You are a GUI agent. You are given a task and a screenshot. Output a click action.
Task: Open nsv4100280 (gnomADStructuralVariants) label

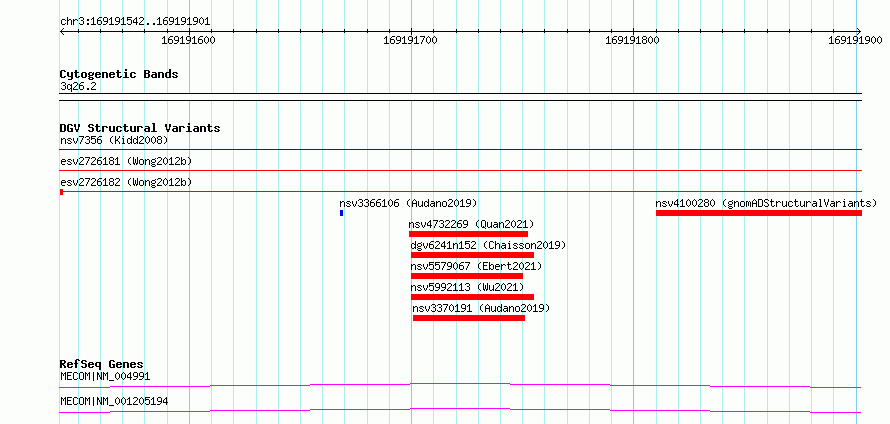pos(766,203)
